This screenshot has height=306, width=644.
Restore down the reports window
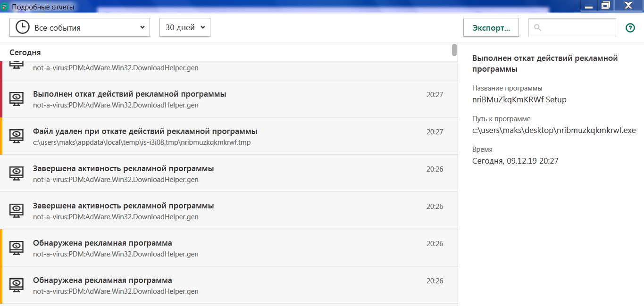606,6
